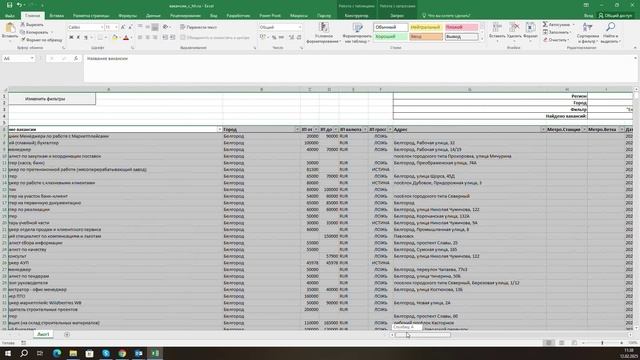The height and width of the screenshot is (360, 640).
Task: Apply fill color bucket
Action: coord(115,38)
